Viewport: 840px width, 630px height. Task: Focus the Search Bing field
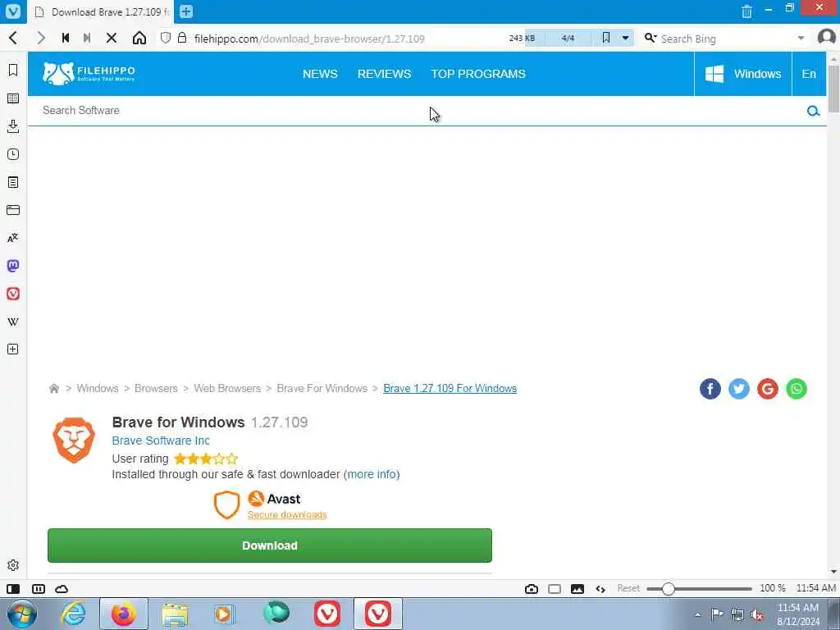coord(726,39)
